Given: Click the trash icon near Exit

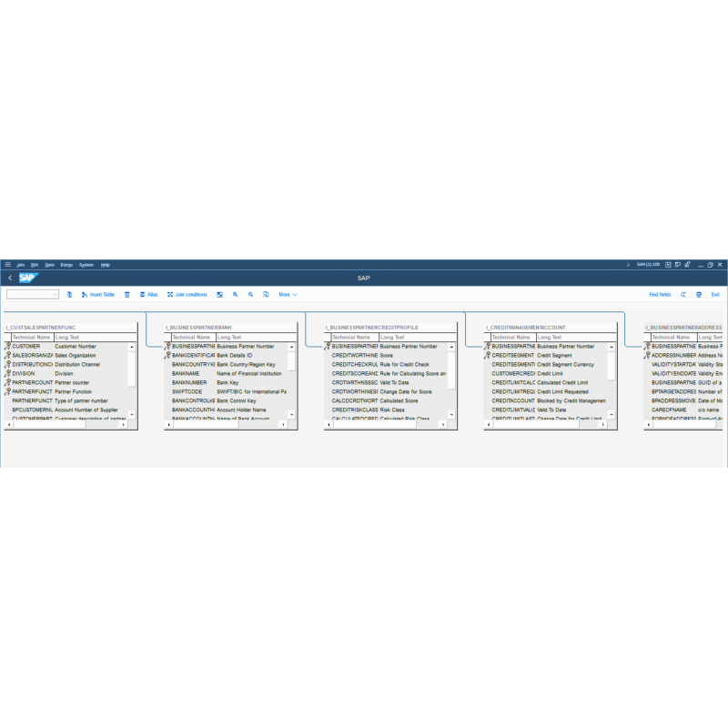Looking at the screenshot, I should click(699, 295).
